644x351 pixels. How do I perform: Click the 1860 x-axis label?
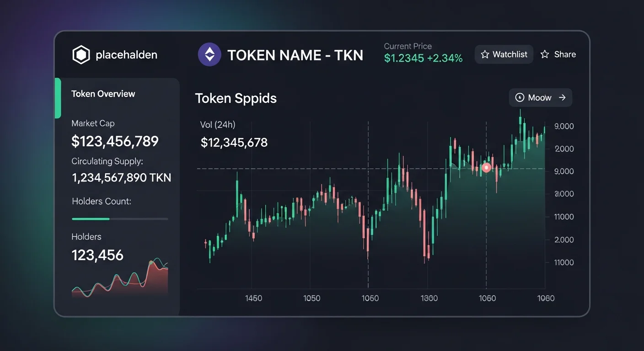pyautogui.click(x=429, y=298)
